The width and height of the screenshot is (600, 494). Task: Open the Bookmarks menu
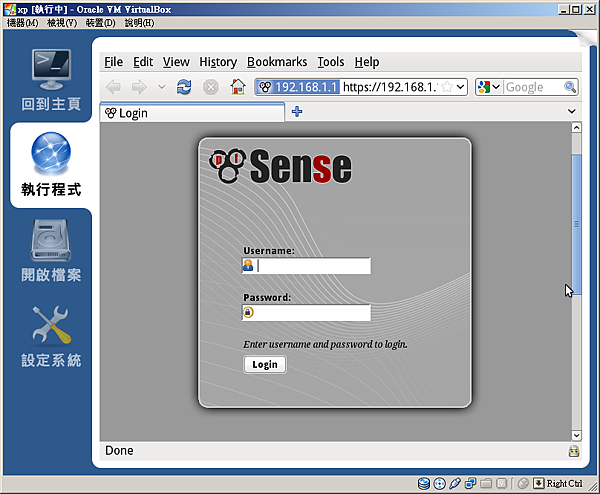click(277, 62)
